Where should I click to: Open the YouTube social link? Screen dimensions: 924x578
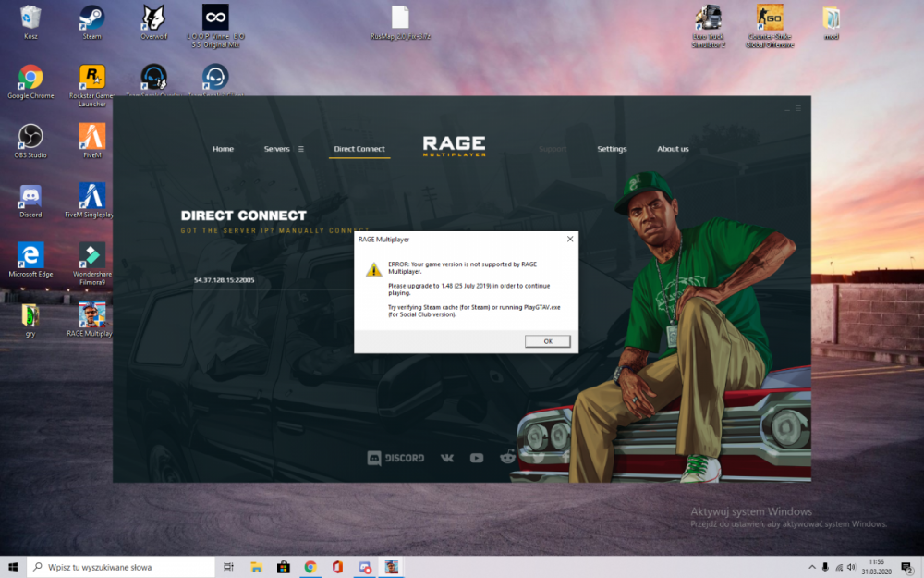coord(477,458)
